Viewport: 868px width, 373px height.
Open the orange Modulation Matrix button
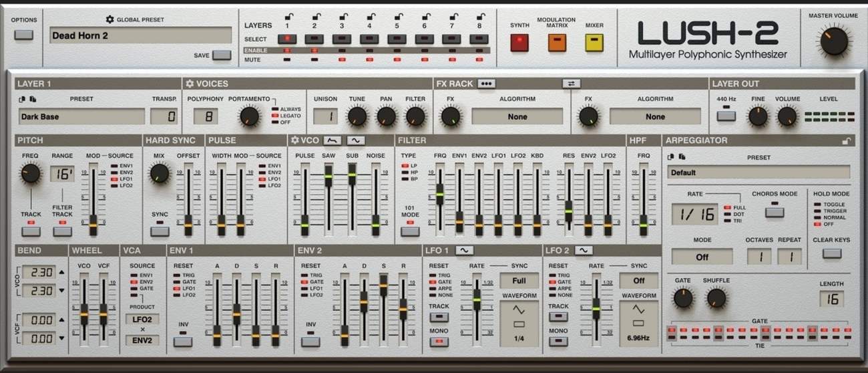pyautogui.click(x=557, y=43)
